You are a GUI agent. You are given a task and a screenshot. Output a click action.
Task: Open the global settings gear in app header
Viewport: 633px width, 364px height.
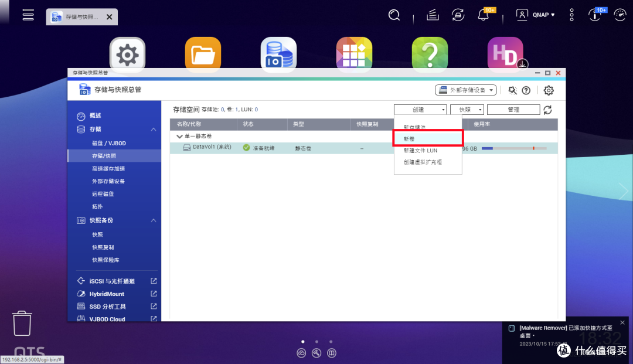(549, 90)
